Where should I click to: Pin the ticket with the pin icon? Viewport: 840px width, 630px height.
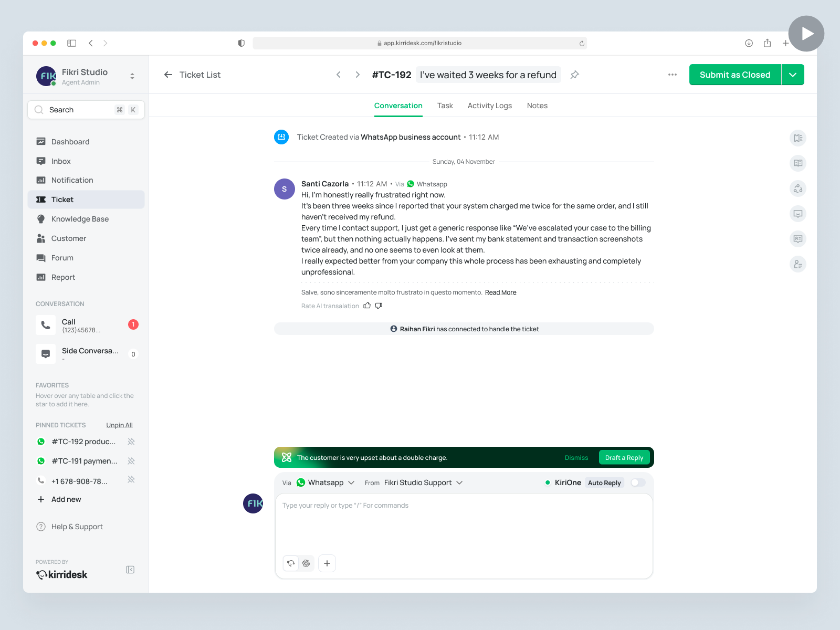575,75
